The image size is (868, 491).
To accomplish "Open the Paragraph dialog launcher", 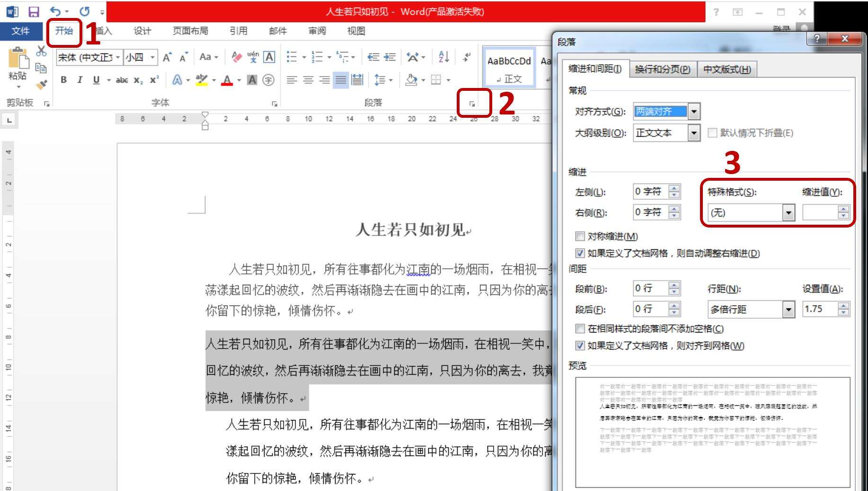I will click(472, 103).
